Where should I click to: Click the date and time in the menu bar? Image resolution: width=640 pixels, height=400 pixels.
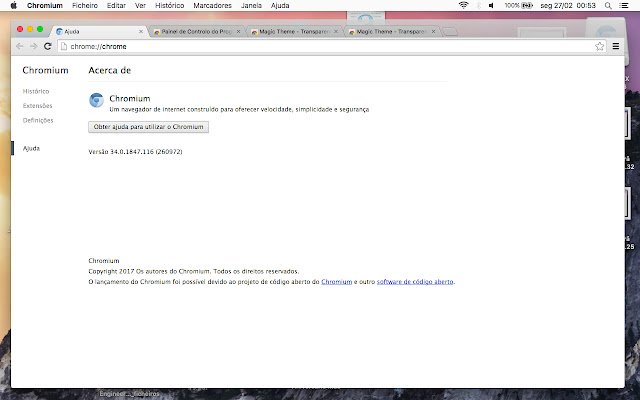pyautogui.click(x=568, y=5)
